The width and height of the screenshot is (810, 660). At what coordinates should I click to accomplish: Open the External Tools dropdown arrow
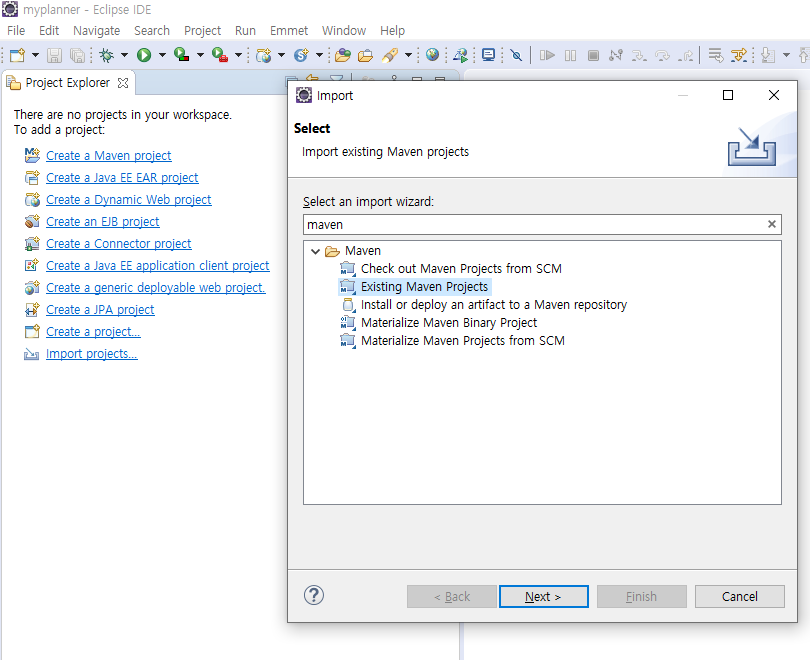[238, 55]
